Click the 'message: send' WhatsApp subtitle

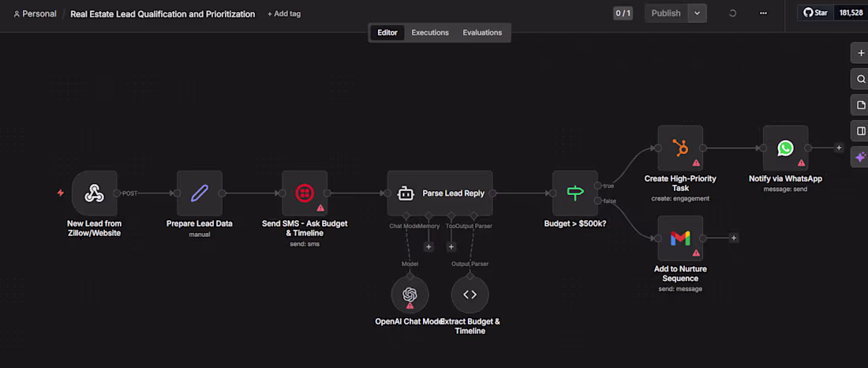785,189
